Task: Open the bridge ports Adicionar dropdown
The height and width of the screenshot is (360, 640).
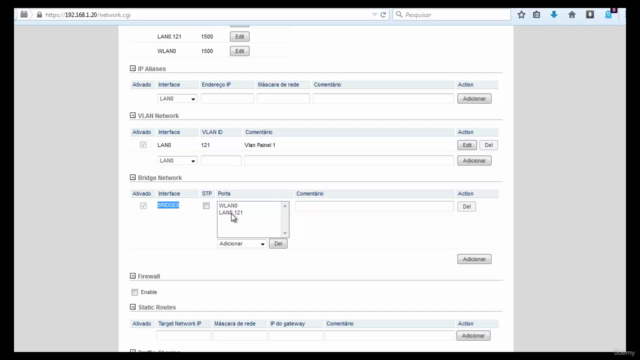Action: [x=242, y=244]
